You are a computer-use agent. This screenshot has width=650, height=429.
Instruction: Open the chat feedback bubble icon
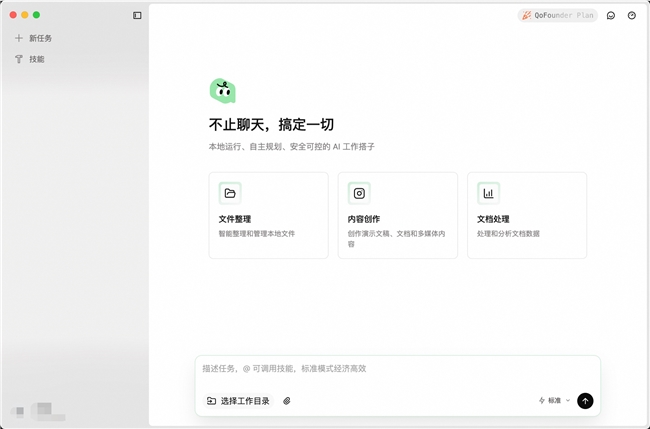pyautogui.click(x=611, y=15)
